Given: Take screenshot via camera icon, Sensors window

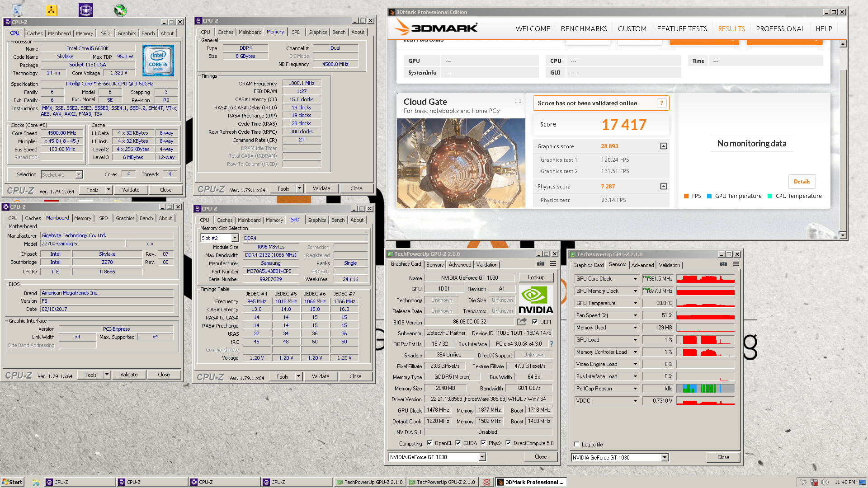Looking at the screenshot, I should coord(723,264).
